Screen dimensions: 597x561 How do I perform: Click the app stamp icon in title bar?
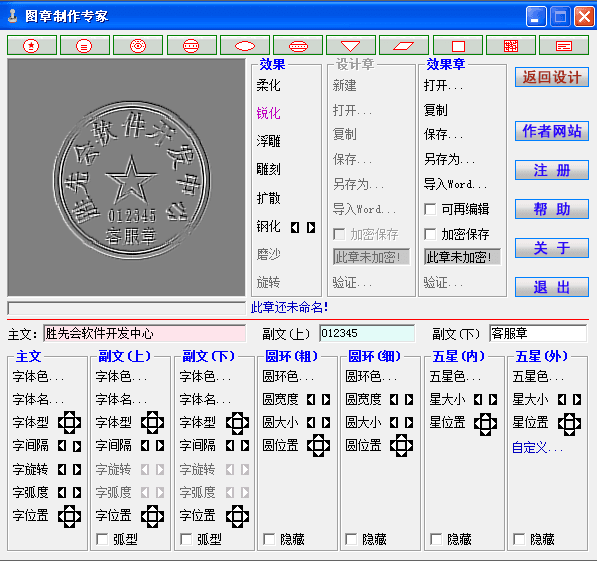coord(13,16)
